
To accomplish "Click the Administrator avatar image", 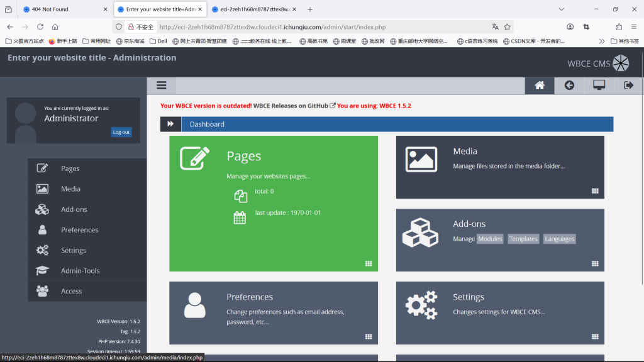I will pos(25,122).
